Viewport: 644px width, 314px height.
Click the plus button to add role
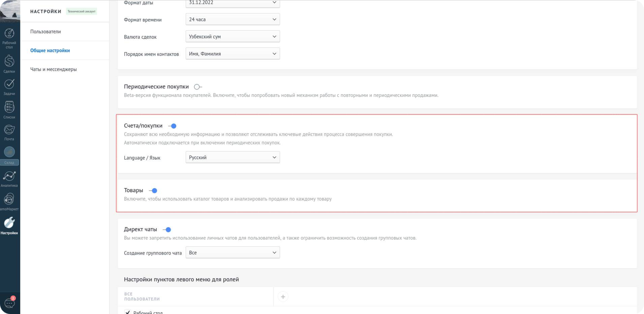[283, 297]
